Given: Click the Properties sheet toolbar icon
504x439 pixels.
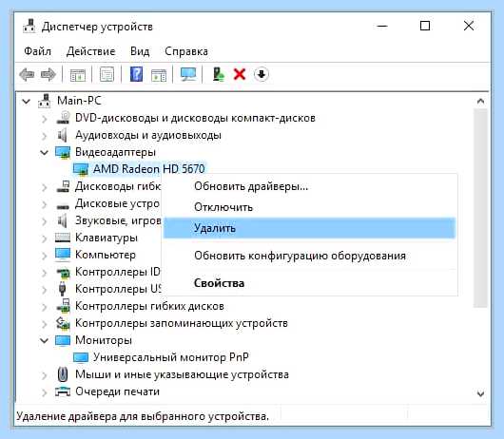Looking at the screenshot, I should tap(107, 74).
